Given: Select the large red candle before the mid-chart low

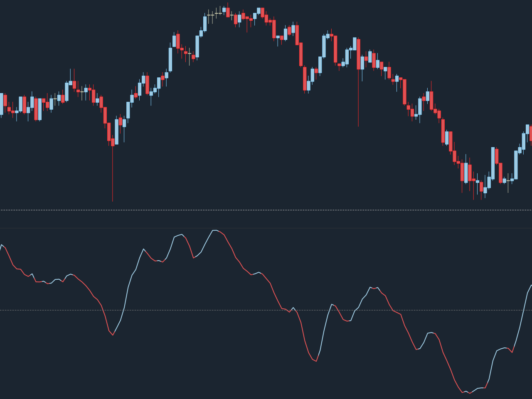Looking at the screenshot, I should (301, 54).
